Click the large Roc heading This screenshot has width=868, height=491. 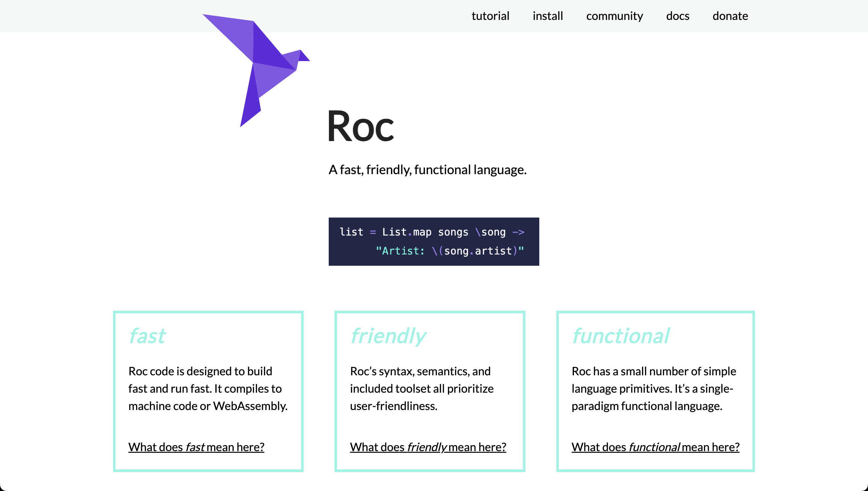point(360,126)
